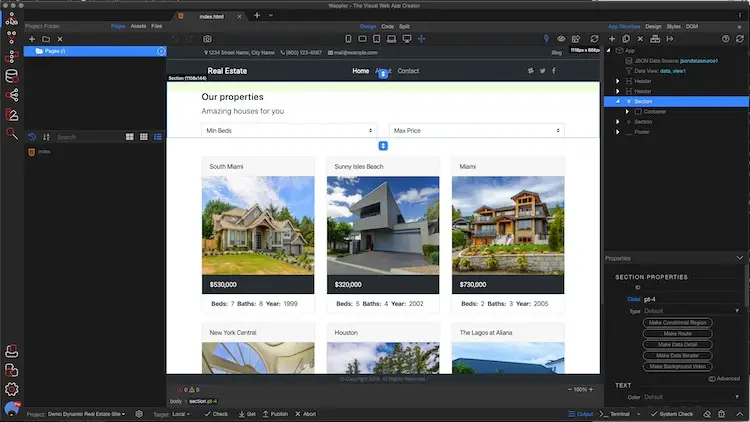Switch to list view

click(157, 137)
